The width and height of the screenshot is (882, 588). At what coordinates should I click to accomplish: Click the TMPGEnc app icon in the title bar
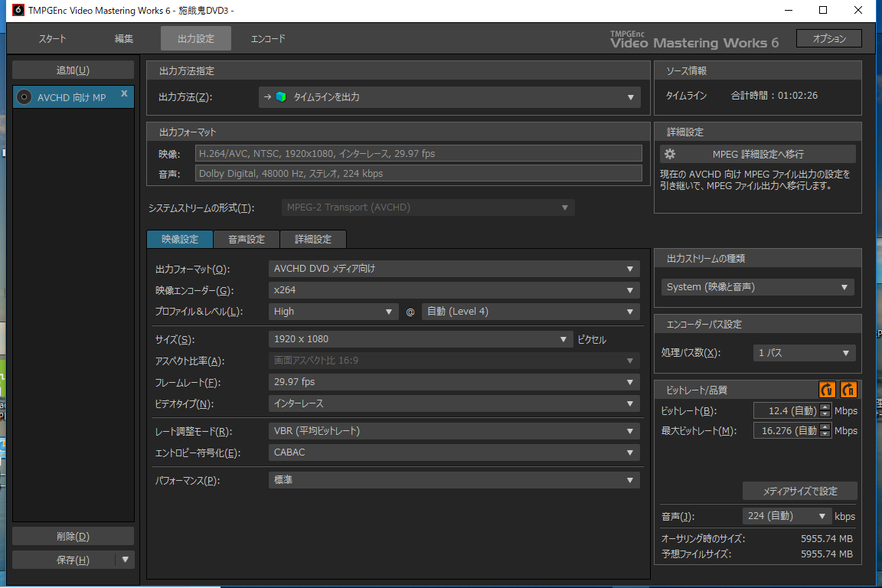18,10
